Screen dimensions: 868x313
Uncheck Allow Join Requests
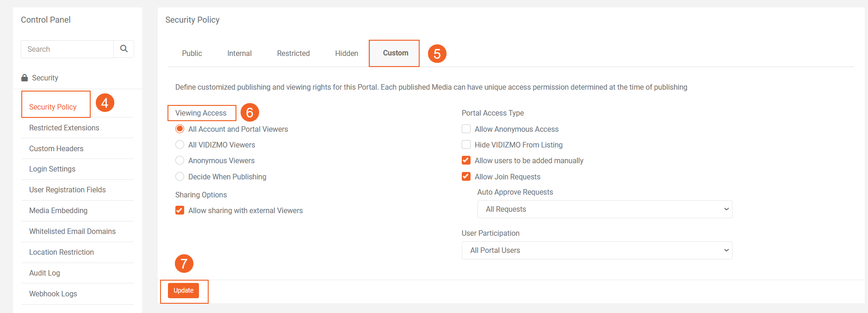click(x=466, y=177)
